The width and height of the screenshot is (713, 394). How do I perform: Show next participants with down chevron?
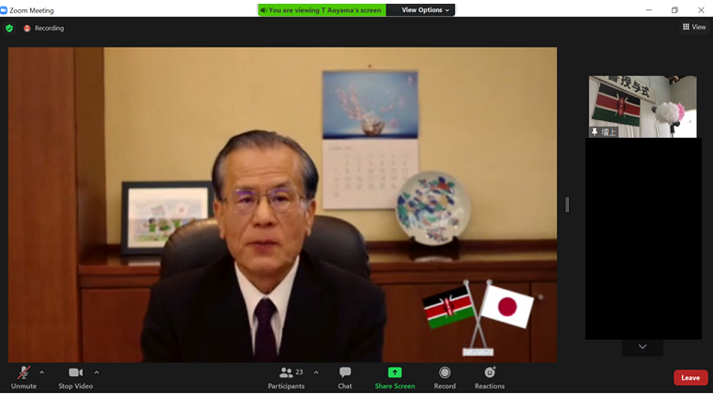click(x=643, y=347)
